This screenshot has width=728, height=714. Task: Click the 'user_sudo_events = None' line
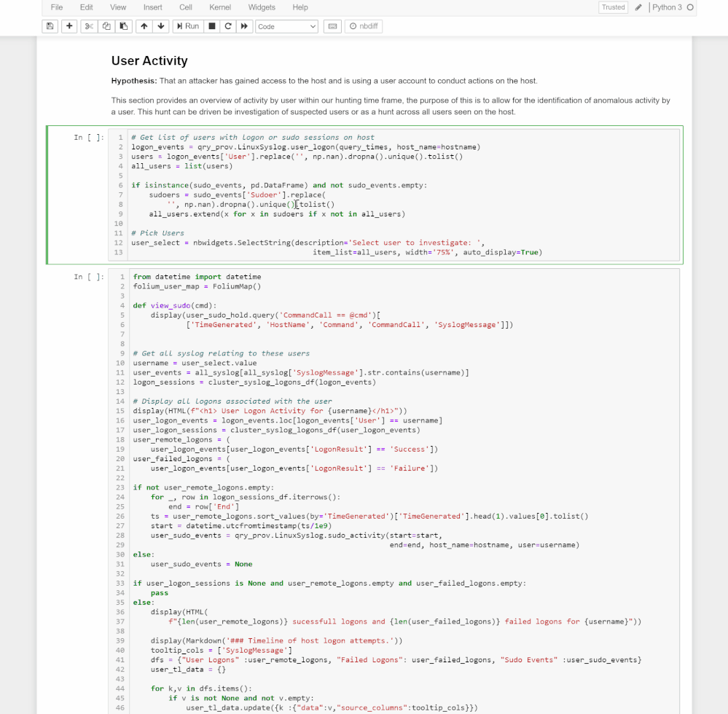tap(202, 564)
